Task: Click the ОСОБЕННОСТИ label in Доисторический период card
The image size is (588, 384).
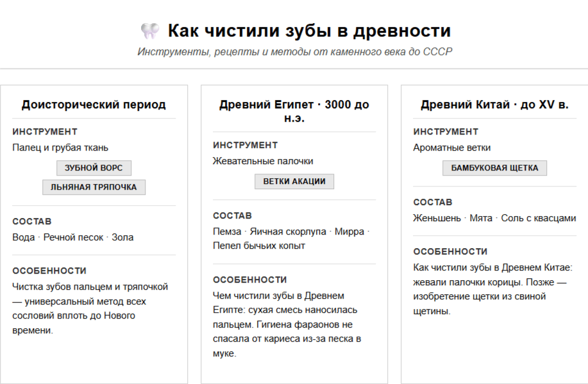Action: click(49, 271)
